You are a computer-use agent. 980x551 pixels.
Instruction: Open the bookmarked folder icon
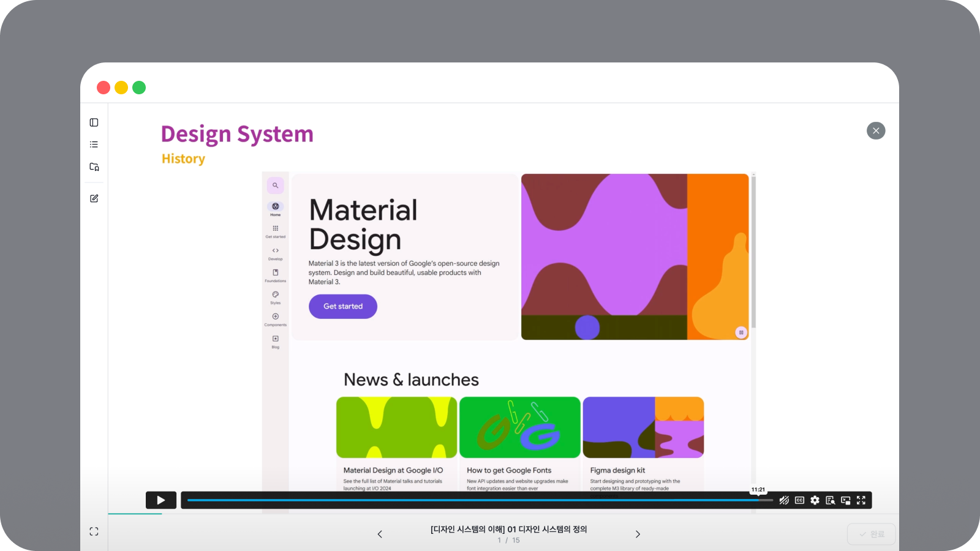click(x=94, y=167)
